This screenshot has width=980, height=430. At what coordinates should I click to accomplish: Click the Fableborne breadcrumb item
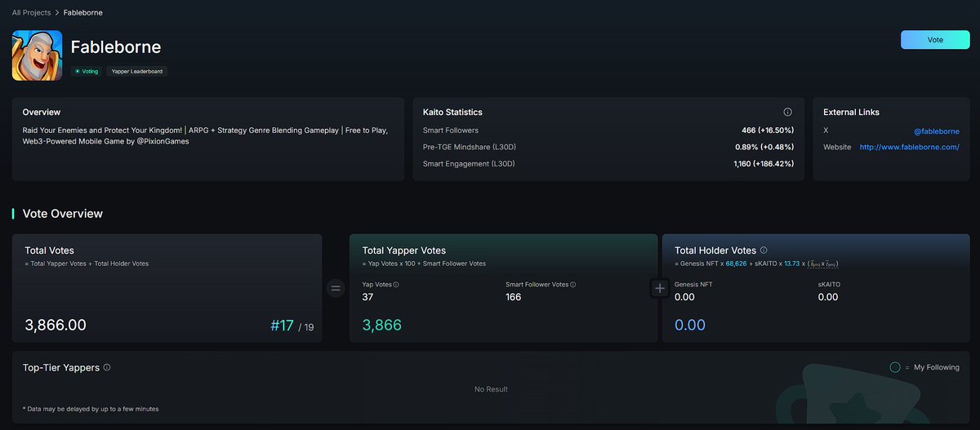(x=83, y=13)
